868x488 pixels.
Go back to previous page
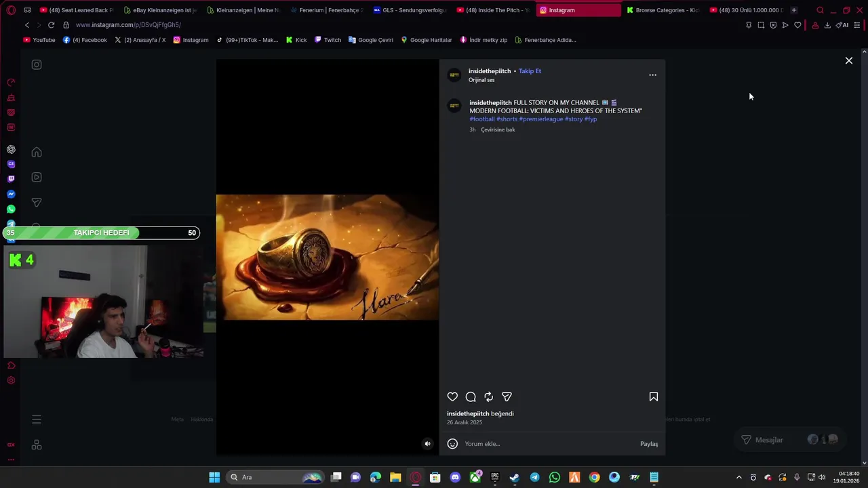tap(26, 25)
